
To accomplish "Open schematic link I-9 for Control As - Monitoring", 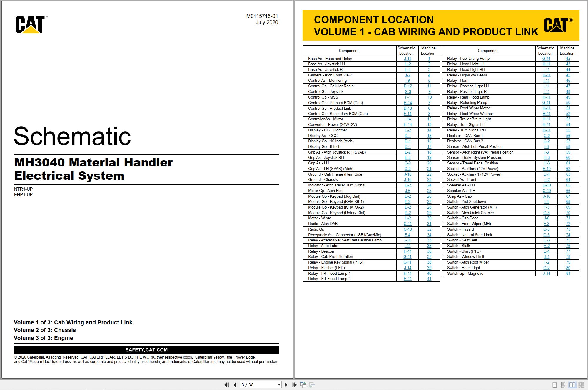I will point(407,80).
